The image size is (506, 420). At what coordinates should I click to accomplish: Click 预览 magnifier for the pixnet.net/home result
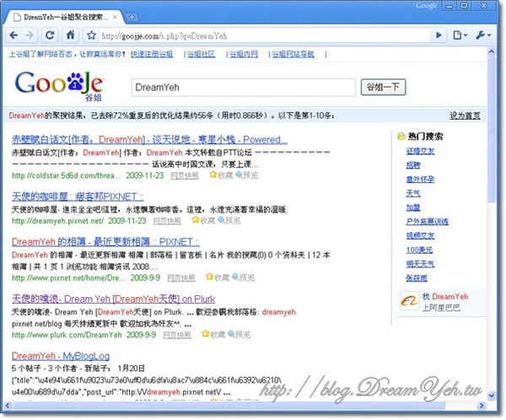coord(244,277)
